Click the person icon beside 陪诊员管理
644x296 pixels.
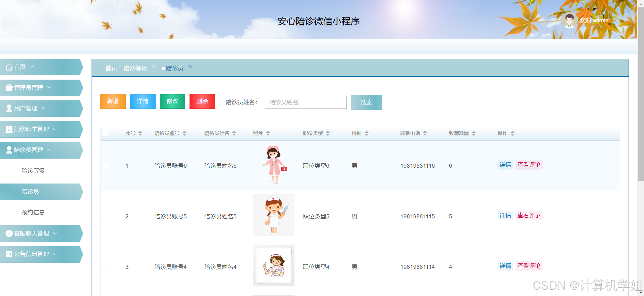click(x=9, y=150)
